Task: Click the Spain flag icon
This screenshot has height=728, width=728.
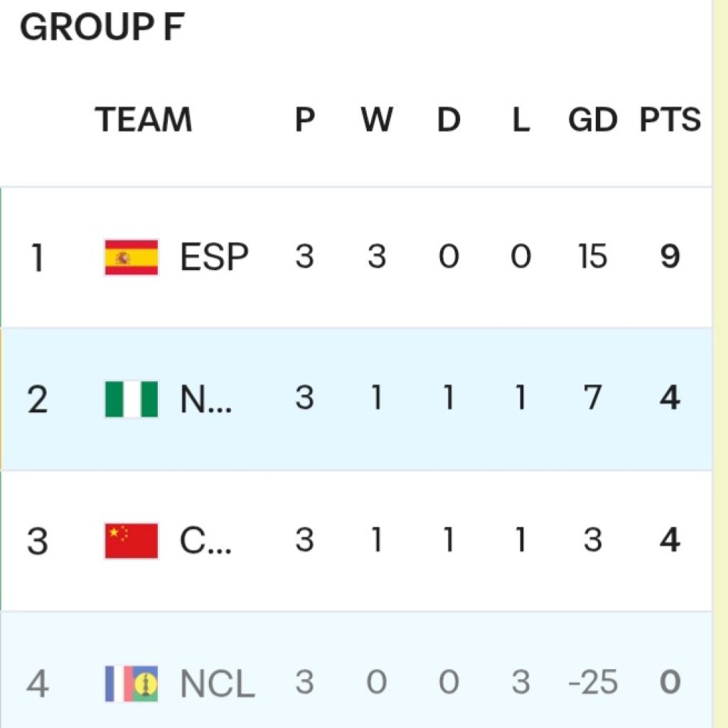Action: coord(132,257)
